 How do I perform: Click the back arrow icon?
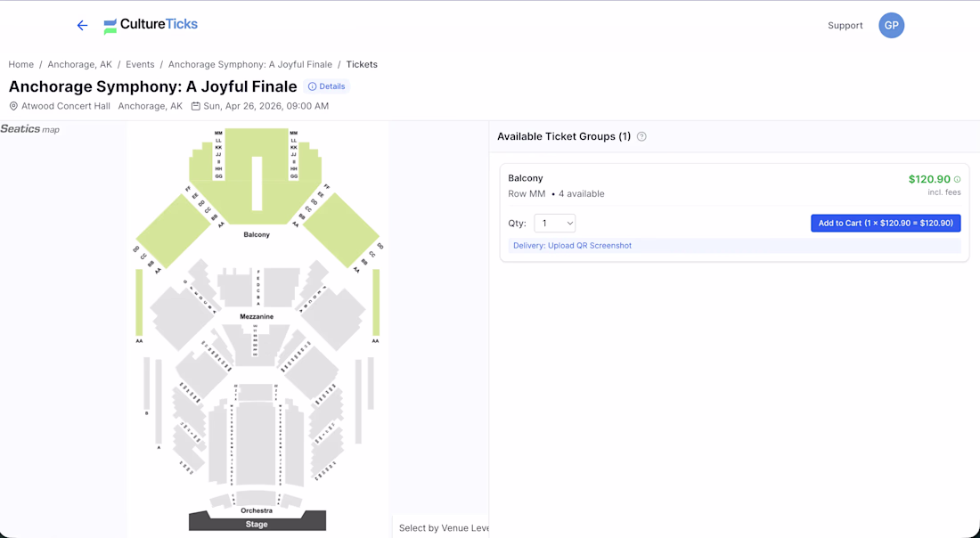82,26
